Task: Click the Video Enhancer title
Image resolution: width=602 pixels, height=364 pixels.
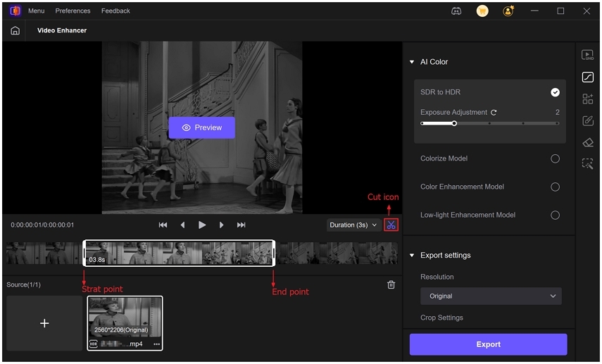Action: 62,30
